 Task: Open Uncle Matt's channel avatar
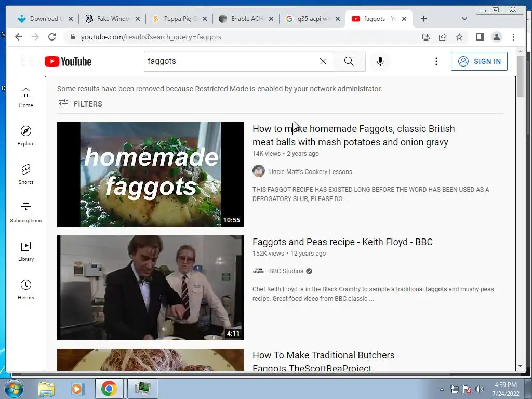[259, 171]
